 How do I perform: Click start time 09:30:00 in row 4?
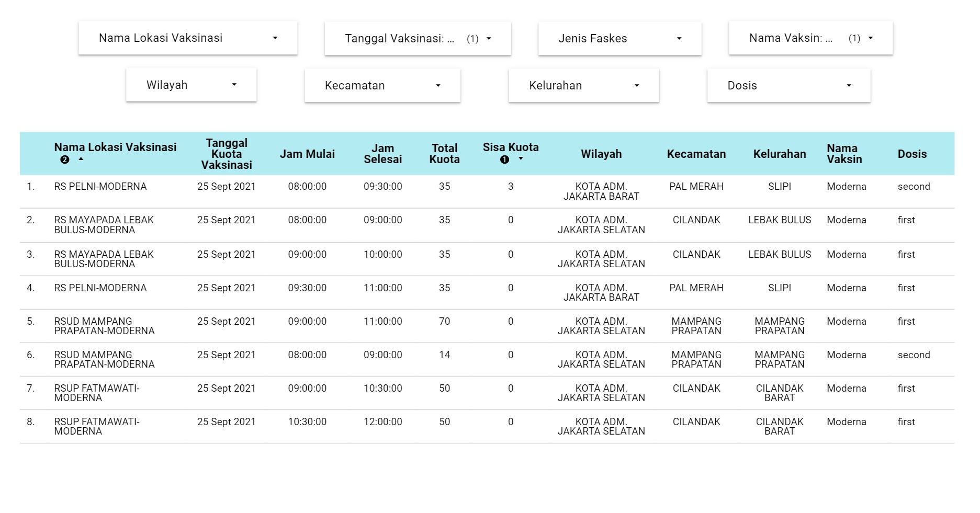(x=307, y=288)
